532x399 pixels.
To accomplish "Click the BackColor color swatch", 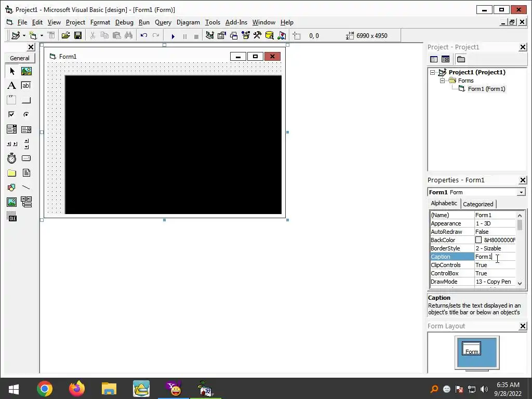I will click(478, 240).
